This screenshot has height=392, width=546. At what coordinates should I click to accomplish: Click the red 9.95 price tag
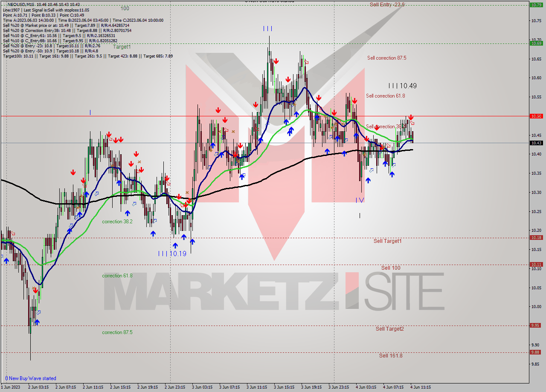[536, 326]
